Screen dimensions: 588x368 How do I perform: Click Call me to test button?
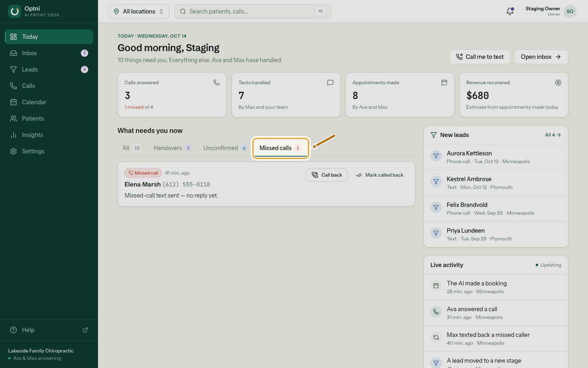[480, 57]
